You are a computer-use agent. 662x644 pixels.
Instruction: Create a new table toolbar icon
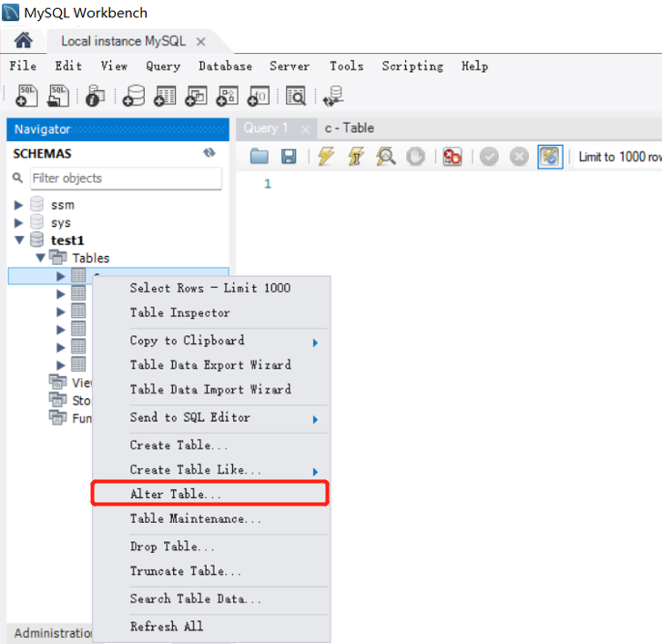tap(165, 96)
